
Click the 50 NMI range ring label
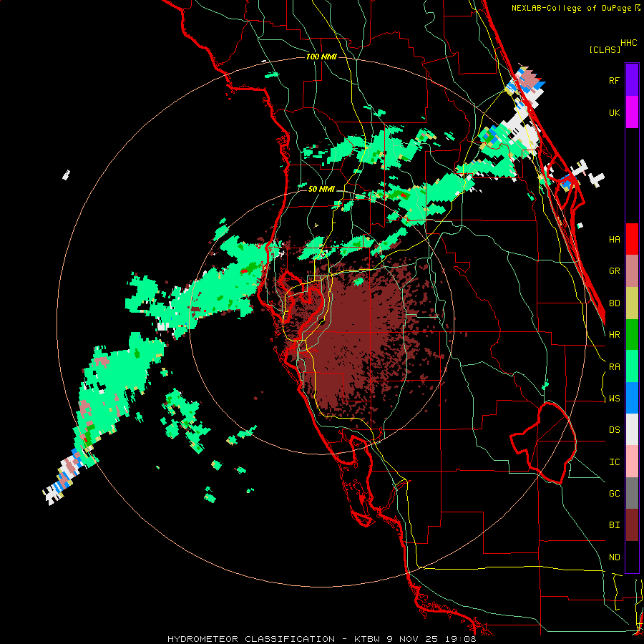(x=321, y=189)
